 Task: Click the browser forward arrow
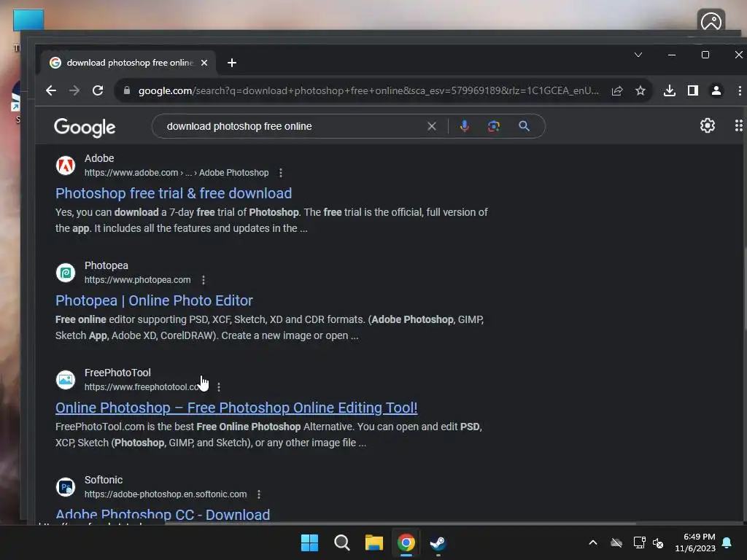pos(74,90)
